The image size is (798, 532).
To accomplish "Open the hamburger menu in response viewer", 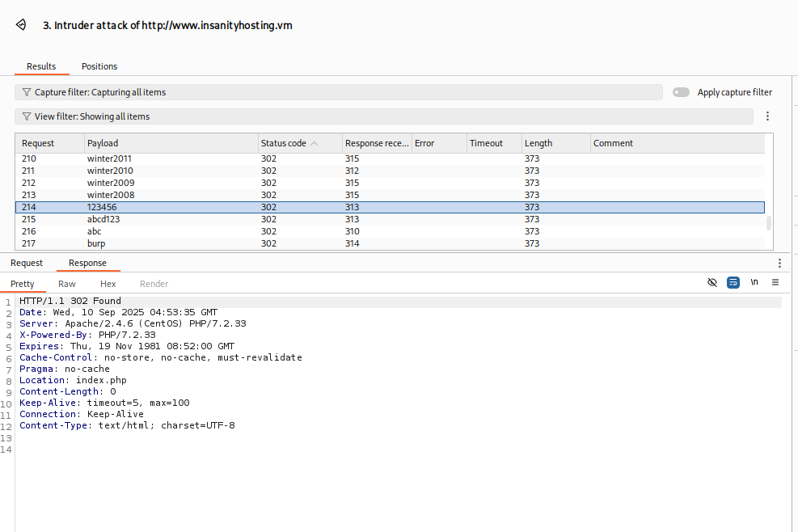I will [775, 283].
